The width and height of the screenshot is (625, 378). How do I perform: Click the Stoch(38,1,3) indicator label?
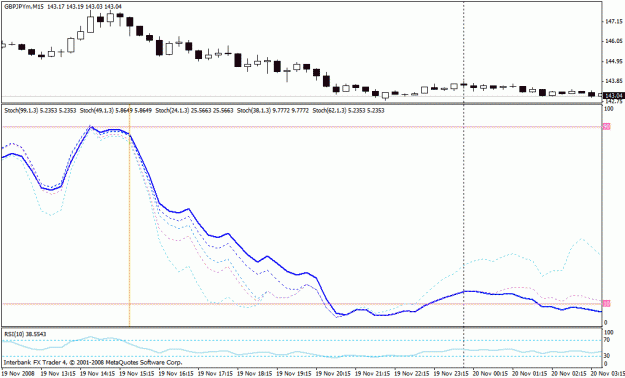[x=273, y=110]
